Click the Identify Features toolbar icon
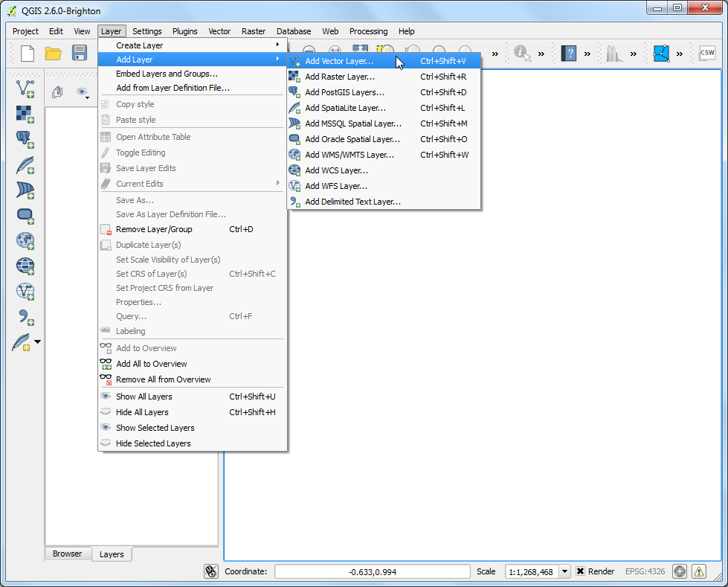The image size is (728, 587). (522, 54)
